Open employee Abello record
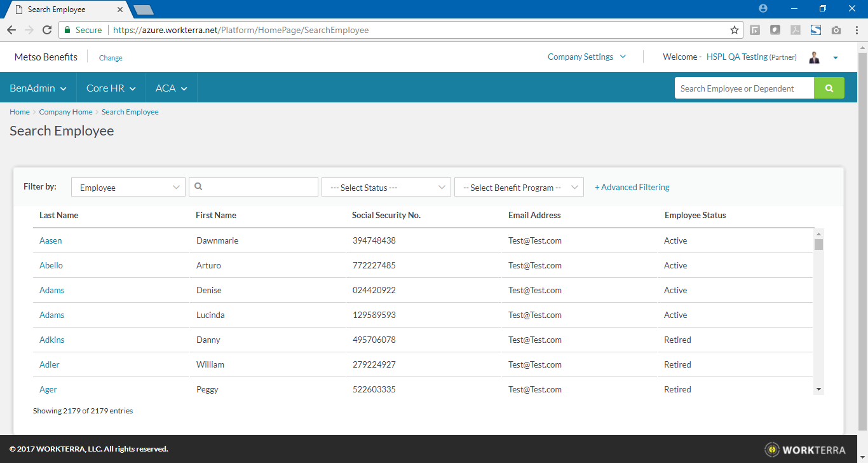 pos(51,265)
